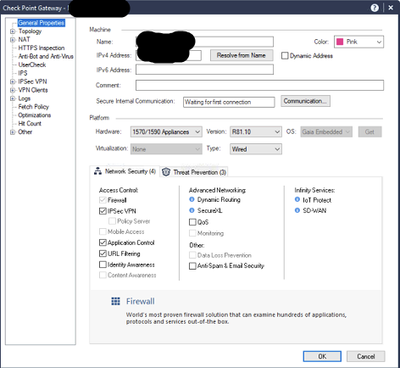Open the Anti-Bot and Anti-Virus page
The height and width of the screenshot is (368, 400).
[x=46, y=56]
